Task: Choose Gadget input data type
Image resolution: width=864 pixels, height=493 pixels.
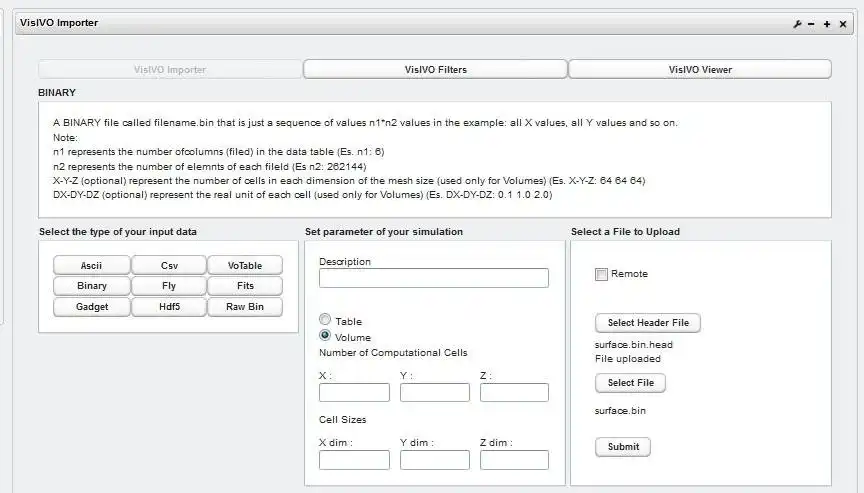Action: [91, 307]
